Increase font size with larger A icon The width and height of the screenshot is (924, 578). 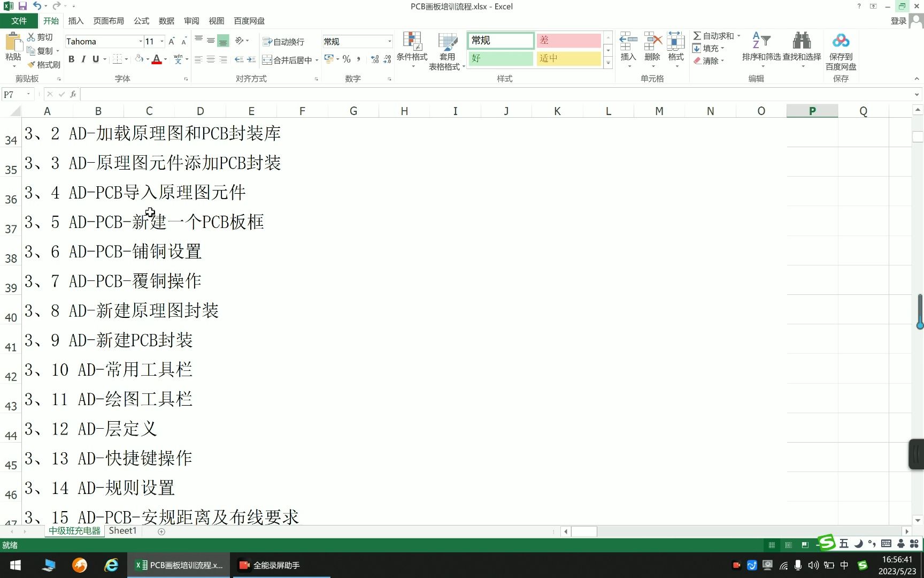[172, 41]
